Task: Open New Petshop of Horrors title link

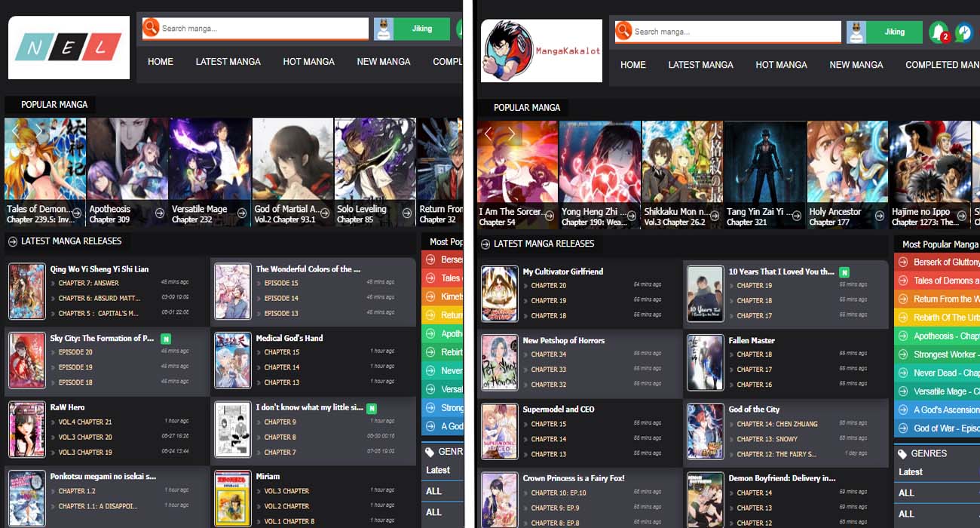Action: coord(564,340)
